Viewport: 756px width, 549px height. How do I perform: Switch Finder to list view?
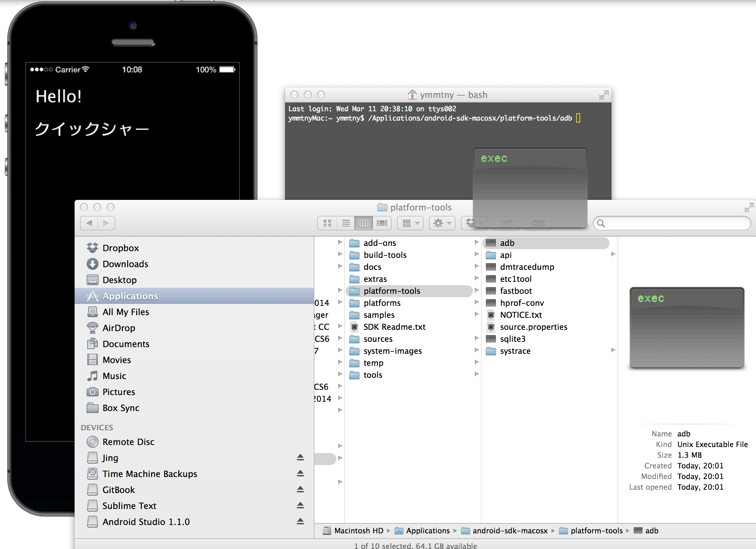pos(346,223)
